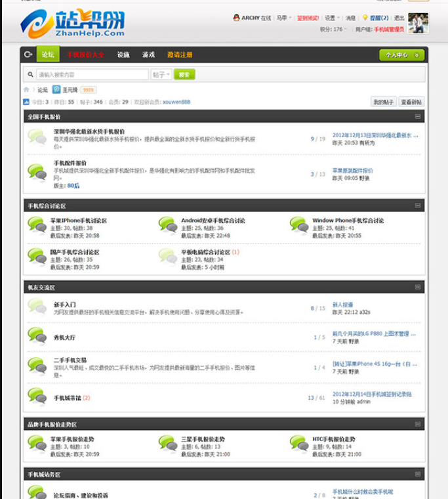Viewport: 448px width, 499px height.
Task: Collapse the 手机城站务区 section
Action: pos(418,474)
